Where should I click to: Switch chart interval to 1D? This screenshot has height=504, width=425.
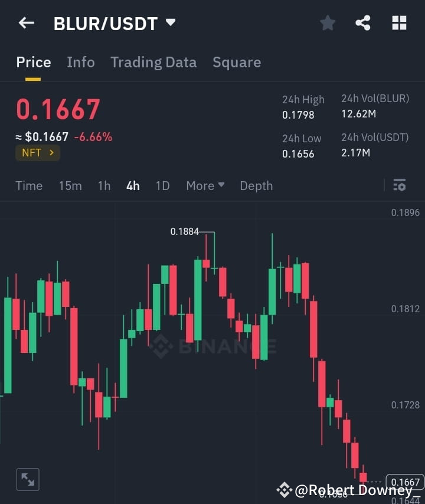coord(162,185)
